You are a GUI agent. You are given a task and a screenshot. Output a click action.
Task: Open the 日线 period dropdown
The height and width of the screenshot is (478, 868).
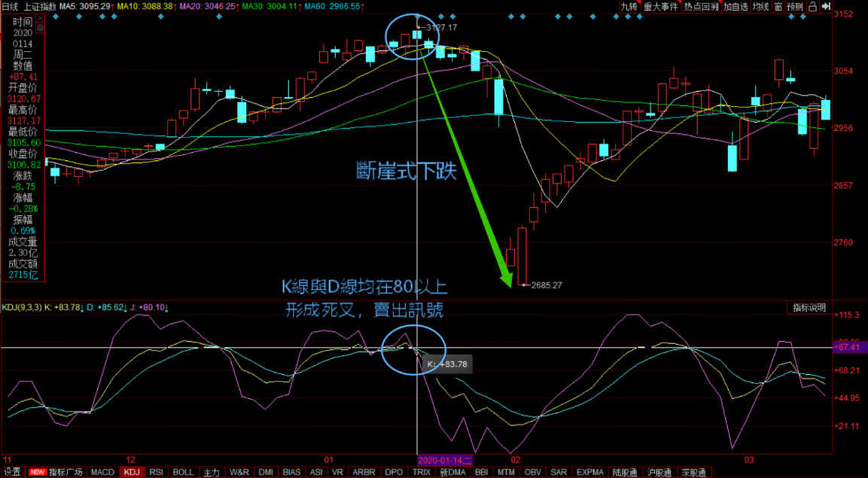click(x=11, y=7)
